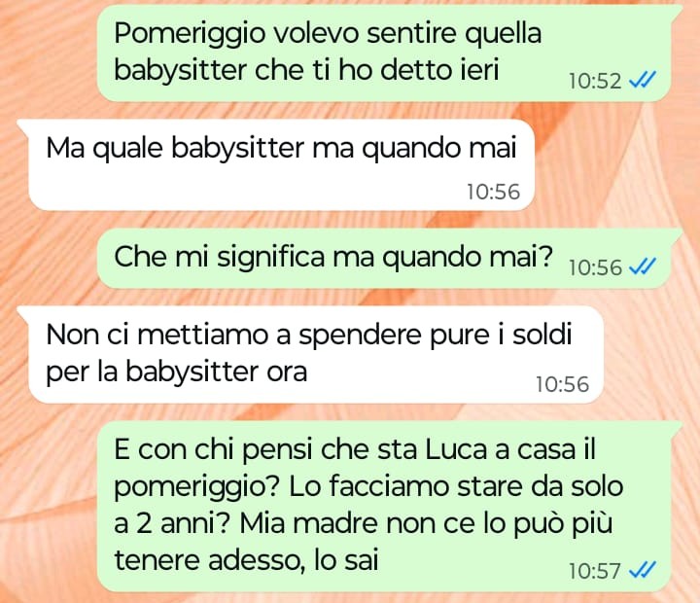Click the word 'Luca' in the last message
The width and height of the screenshot is (700, 603).
pos(455,449)
